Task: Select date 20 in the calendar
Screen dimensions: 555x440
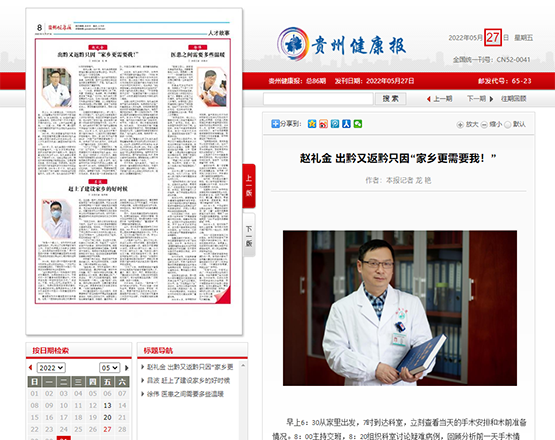Action: (107, 417)
